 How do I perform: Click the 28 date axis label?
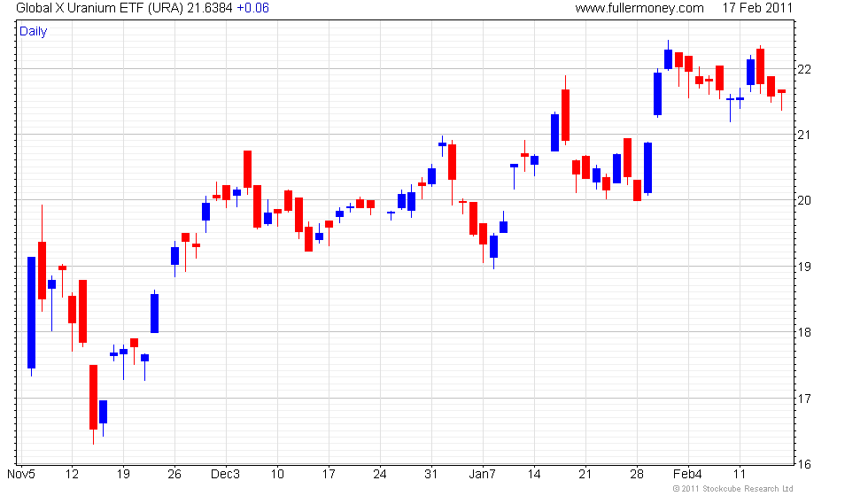(x=637, y=475)
